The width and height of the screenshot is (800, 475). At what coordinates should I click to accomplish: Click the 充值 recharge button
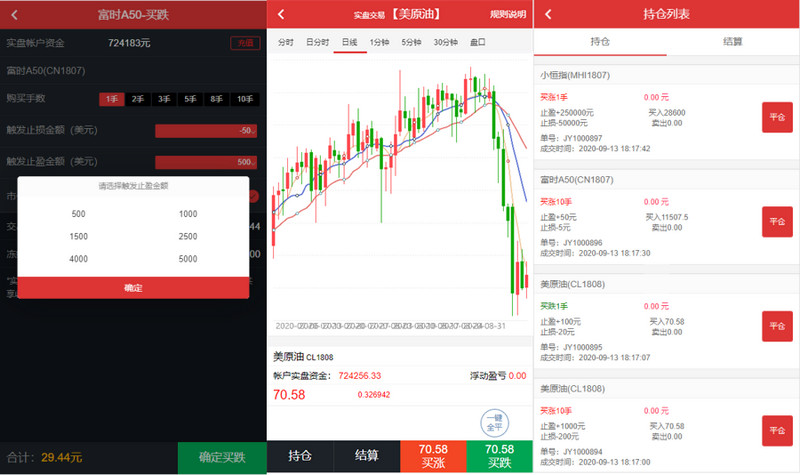tap(245, 43)
